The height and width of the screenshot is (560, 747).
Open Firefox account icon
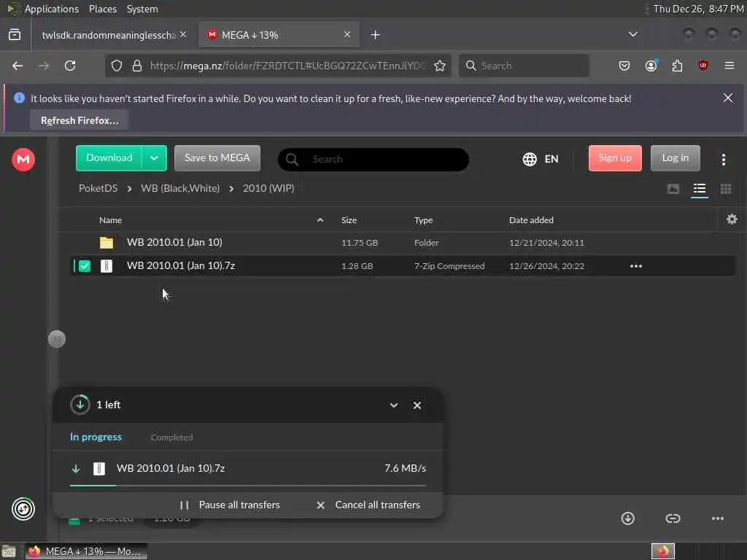point(651,66)
